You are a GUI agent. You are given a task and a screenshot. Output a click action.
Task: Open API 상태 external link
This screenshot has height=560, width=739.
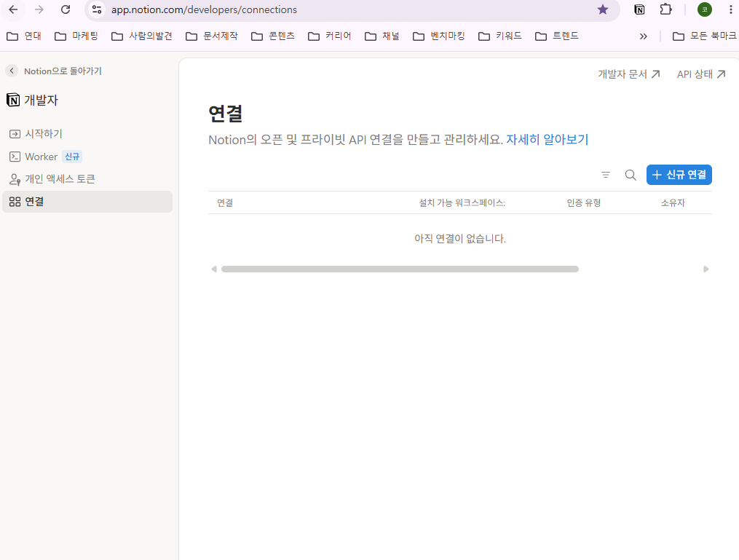coord(701,74)
